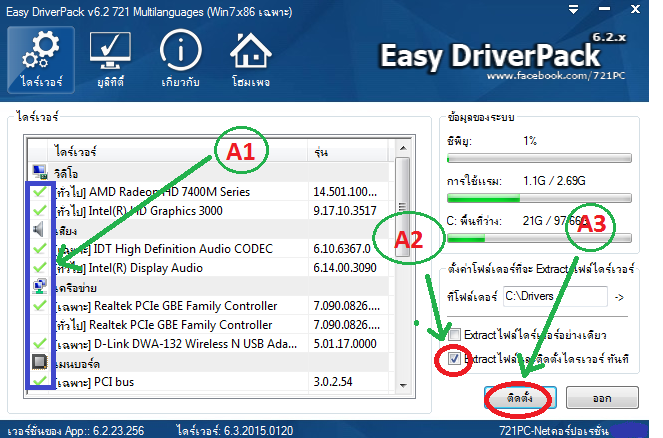Click the driver list scrollbar thumb
663x438 pixels.
tap(403, 207)
